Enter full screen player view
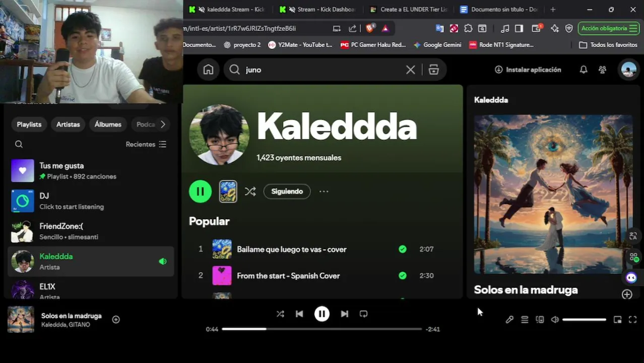Viewport: 644px width, 363px height. (633, 319)
